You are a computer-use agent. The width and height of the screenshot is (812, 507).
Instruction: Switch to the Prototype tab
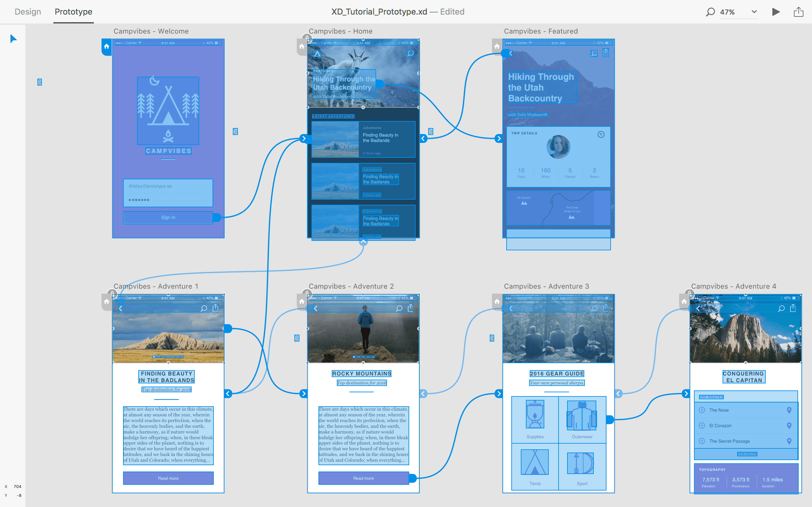[73, 12]
